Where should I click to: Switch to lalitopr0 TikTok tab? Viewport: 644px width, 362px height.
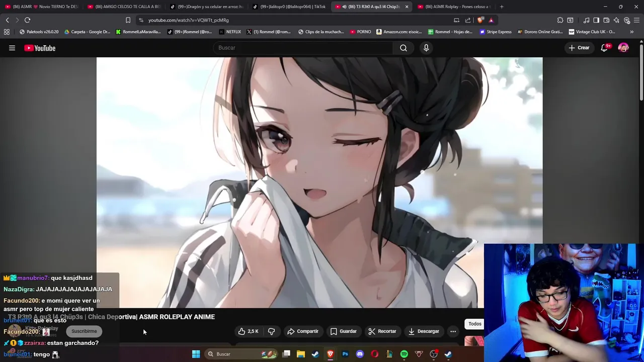(x=289, y=7)
